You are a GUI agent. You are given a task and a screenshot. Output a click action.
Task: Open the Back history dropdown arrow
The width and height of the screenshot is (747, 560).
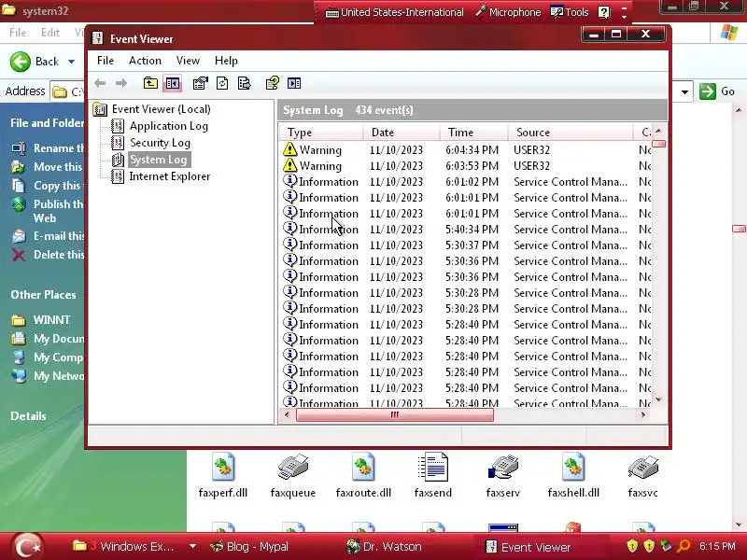point(72,62)
